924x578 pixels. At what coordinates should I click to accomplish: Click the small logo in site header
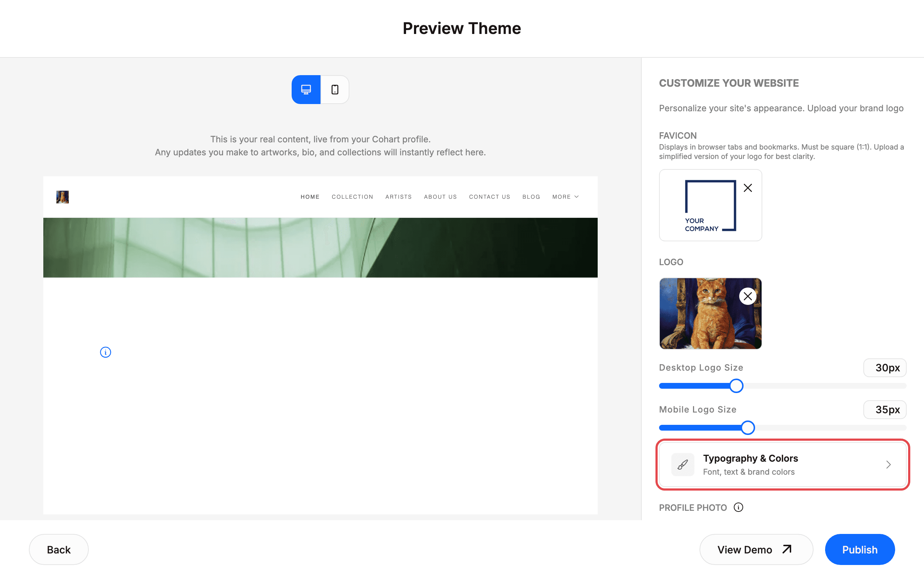(62, 197)
